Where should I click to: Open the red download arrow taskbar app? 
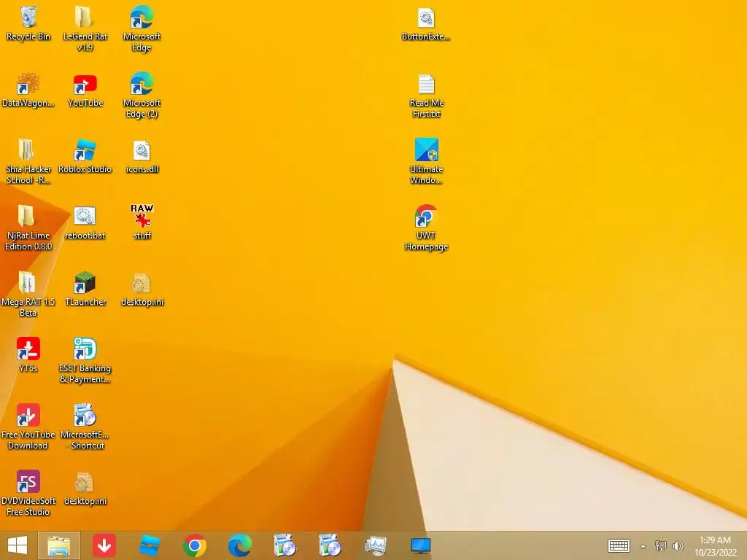pyautogui.click(x=104, y=545)
